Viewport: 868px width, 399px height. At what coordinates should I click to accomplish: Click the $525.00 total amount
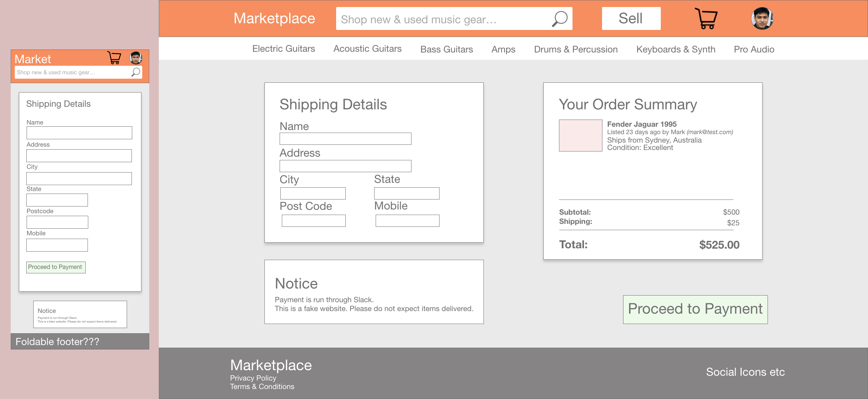coord(719,245)
